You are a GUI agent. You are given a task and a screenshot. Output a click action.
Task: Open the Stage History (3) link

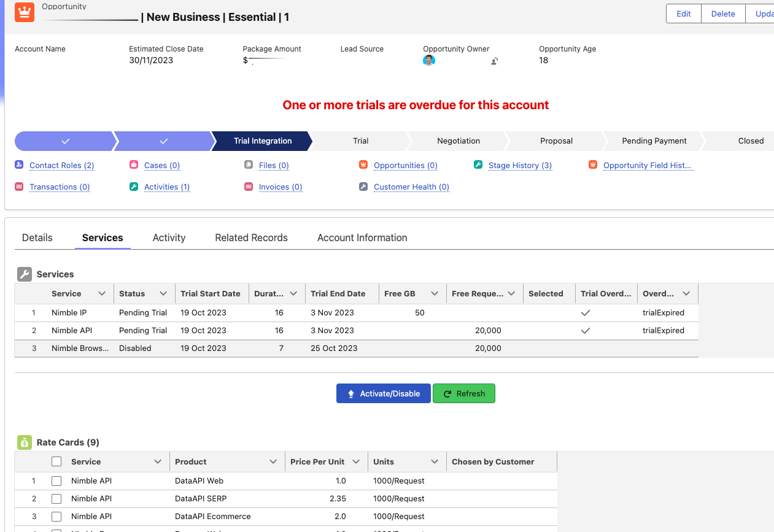coord(521,165)
